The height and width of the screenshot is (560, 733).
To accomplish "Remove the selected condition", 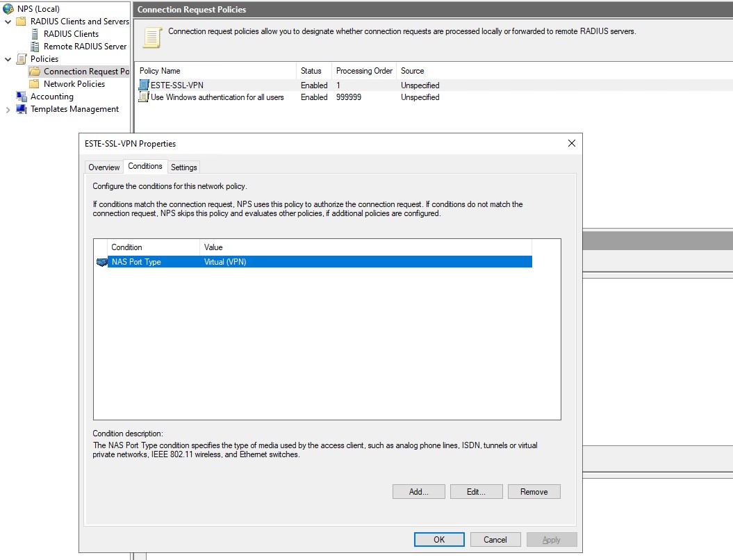I will (x=534, y=492).
